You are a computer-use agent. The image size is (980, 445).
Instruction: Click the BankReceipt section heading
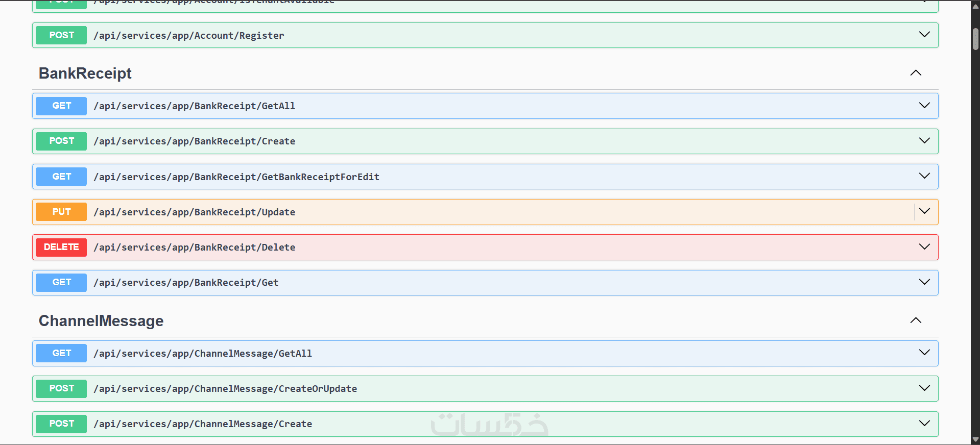coord(85,73)
